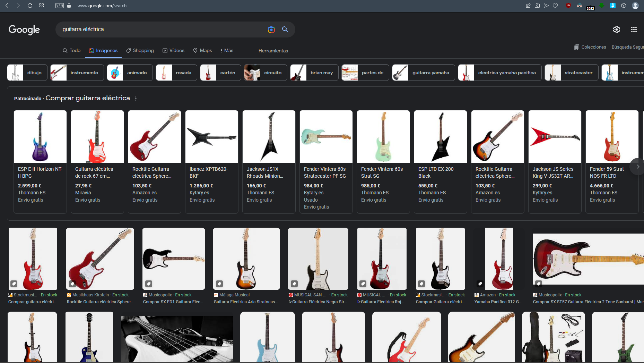Open the Málaga Musical Aria sunburst guitar image
Viewport: 644px width, 363px height.
click(x=246, y=259)
